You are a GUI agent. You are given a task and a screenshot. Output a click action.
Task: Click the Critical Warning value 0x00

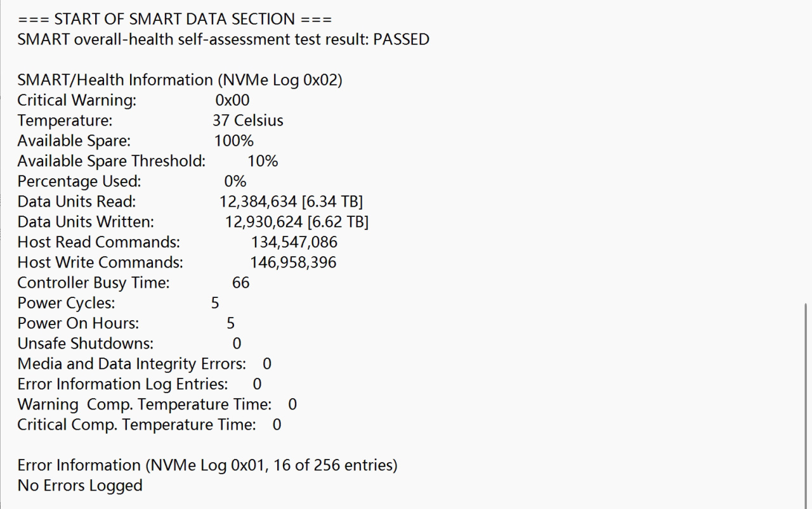click(232, 100)
